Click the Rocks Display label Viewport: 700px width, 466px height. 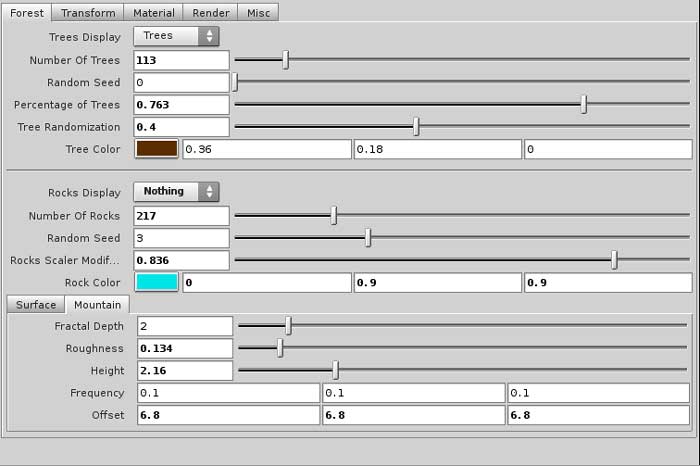(84, 193)
